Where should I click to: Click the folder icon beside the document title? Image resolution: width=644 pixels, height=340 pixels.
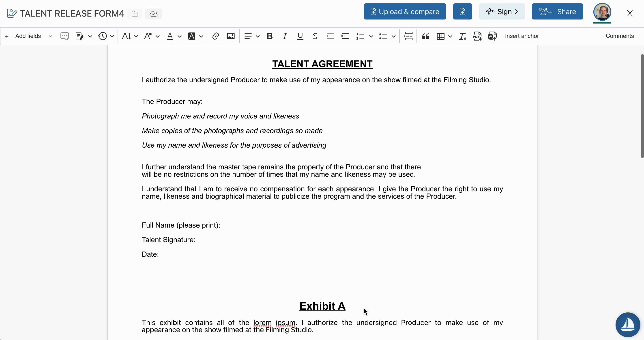[x=135, y=14]
